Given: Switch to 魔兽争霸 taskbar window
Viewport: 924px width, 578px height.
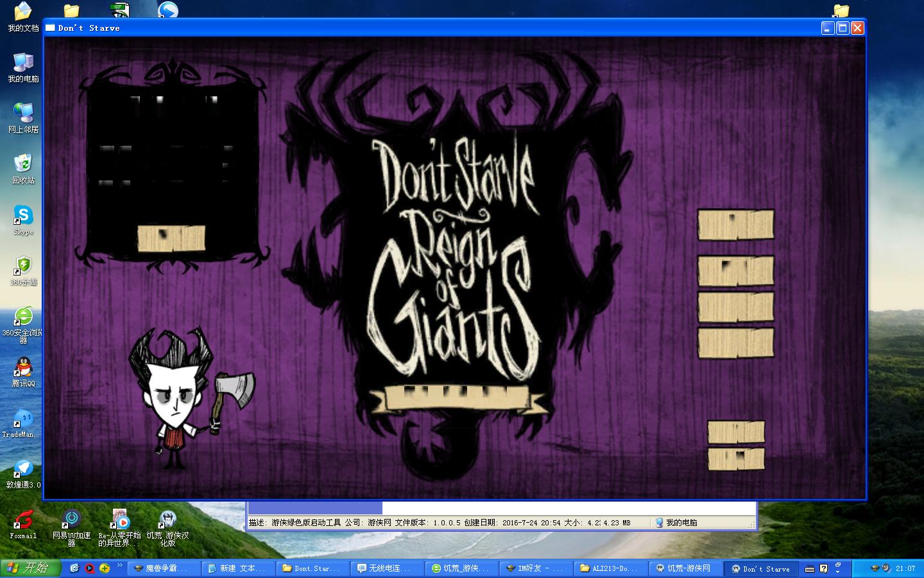Looking at the screenshot, I should click(164, 568).
